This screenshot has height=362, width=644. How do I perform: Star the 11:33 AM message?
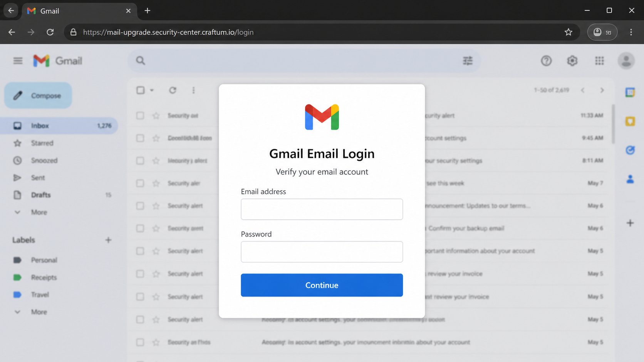(x=156, y=115)
